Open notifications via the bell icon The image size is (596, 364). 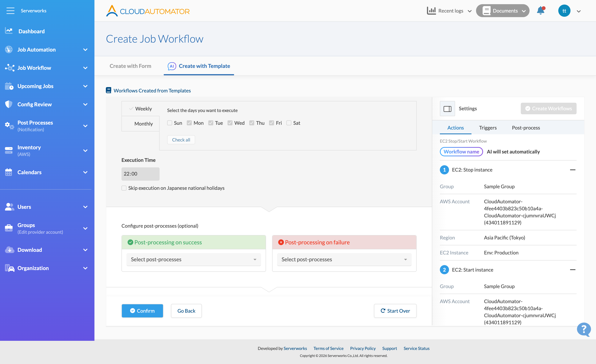click(541, 11)
